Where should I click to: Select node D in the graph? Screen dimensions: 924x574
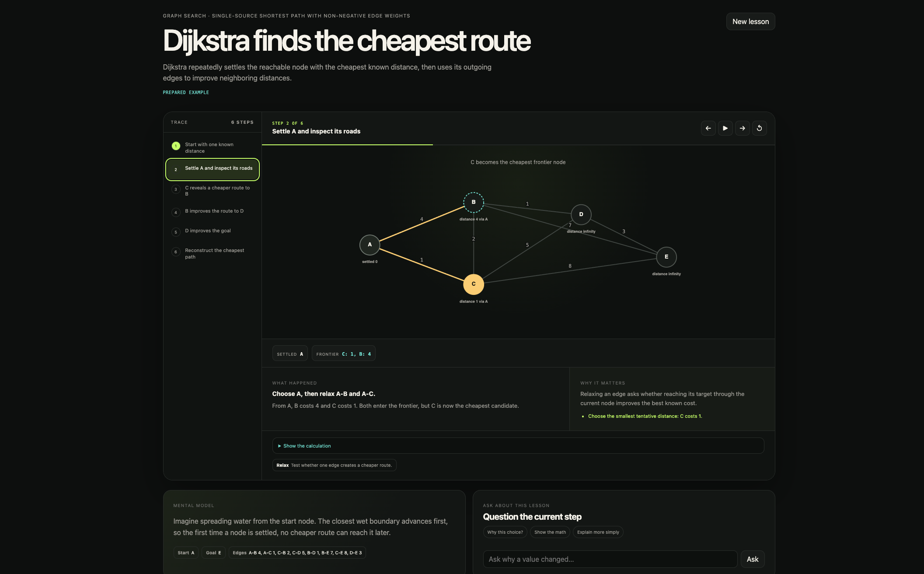pyautogui.click(x=581, y=214)
